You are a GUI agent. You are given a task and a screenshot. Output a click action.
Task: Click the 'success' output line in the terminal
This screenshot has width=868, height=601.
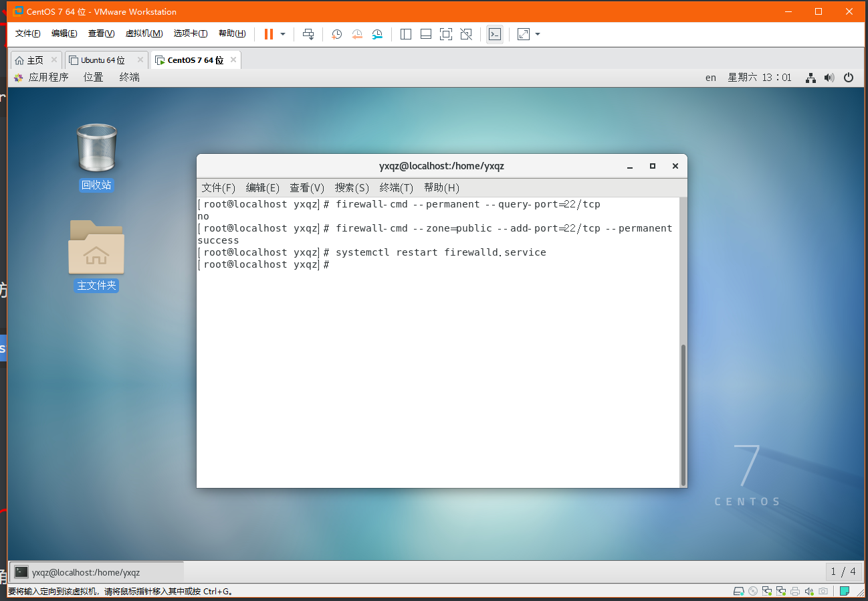(x=218, y=240)
